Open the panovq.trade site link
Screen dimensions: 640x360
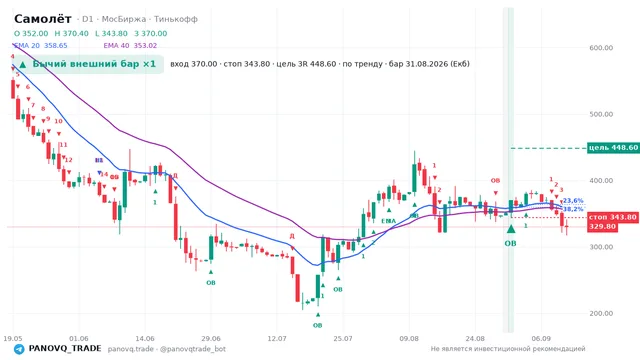point(130,349)
